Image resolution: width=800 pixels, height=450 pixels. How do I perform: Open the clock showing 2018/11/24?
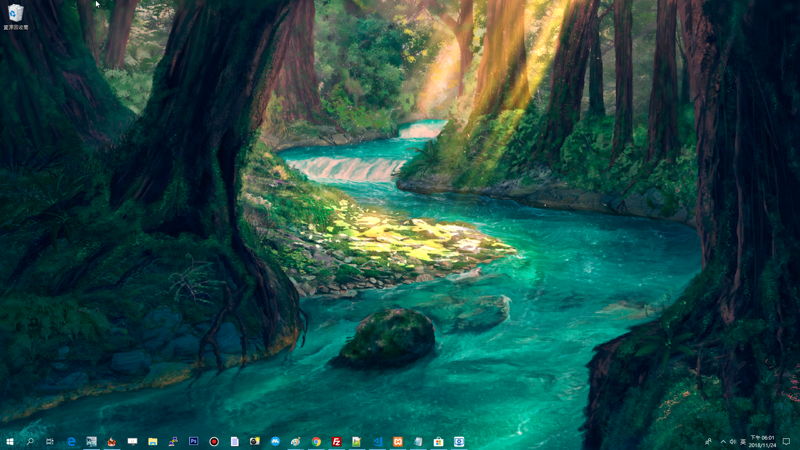[762, 441]
